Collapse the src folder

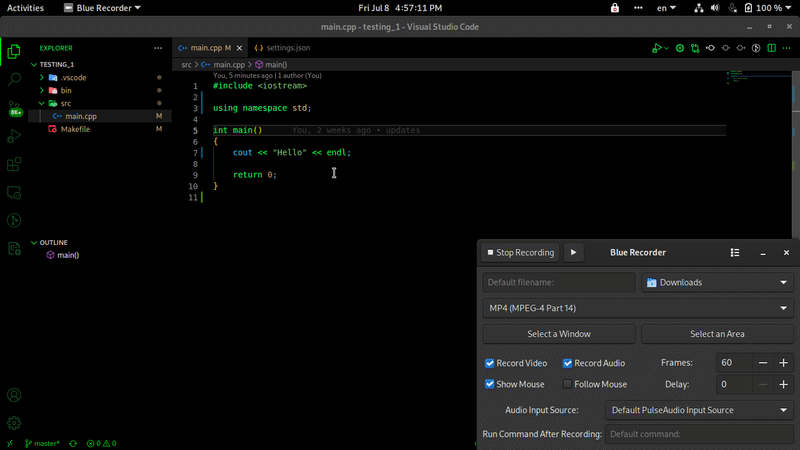coord(42,103)
